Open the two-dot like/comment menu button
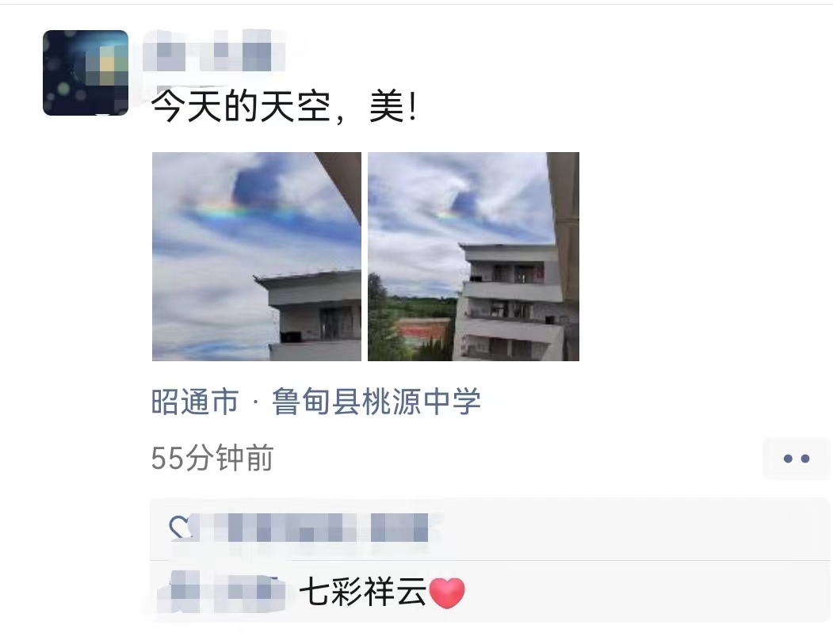This screenshot has width=833, height=644. pyautogui.click(x=797, y=459)
